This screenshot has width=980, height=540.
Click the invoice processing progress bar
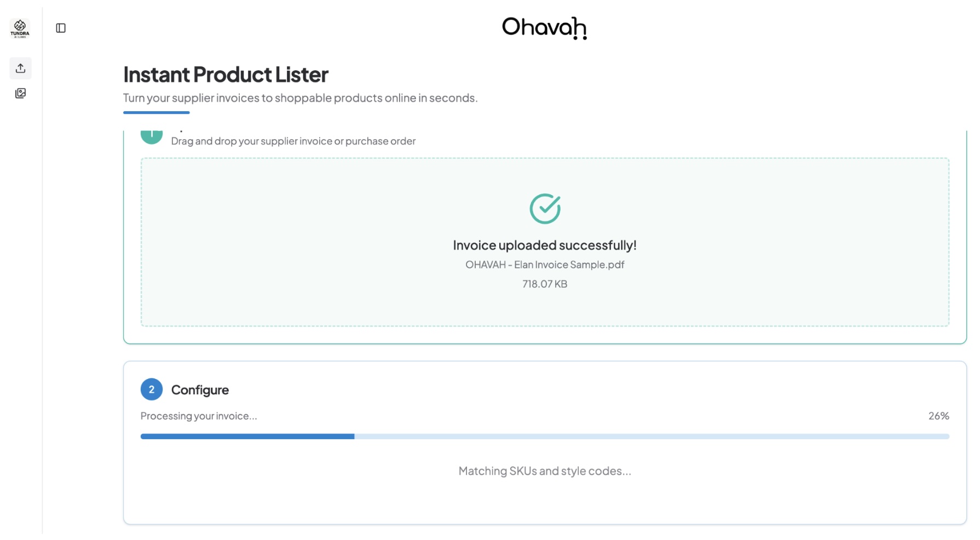coord(544,436)
